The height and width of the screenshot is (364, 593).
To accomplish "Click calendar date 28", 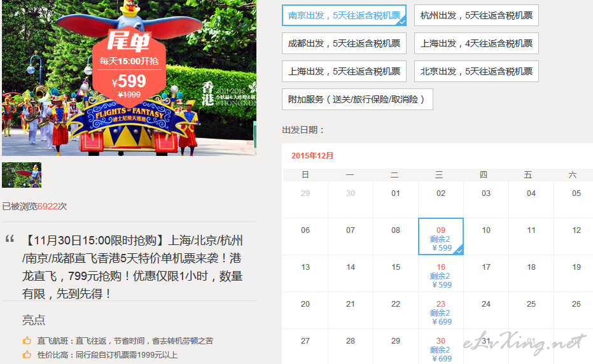I will click(351, 341).
